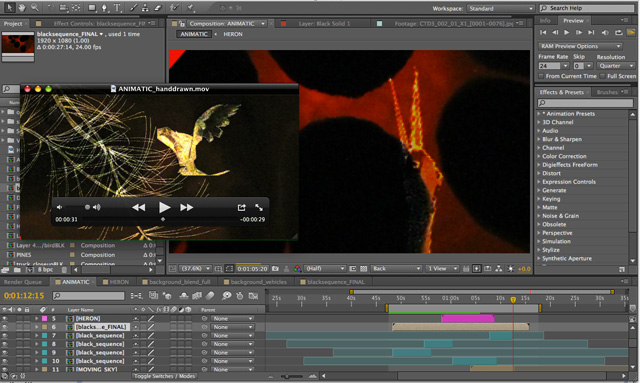Click the Toggle Switches / Modes button

coord(164,376)
